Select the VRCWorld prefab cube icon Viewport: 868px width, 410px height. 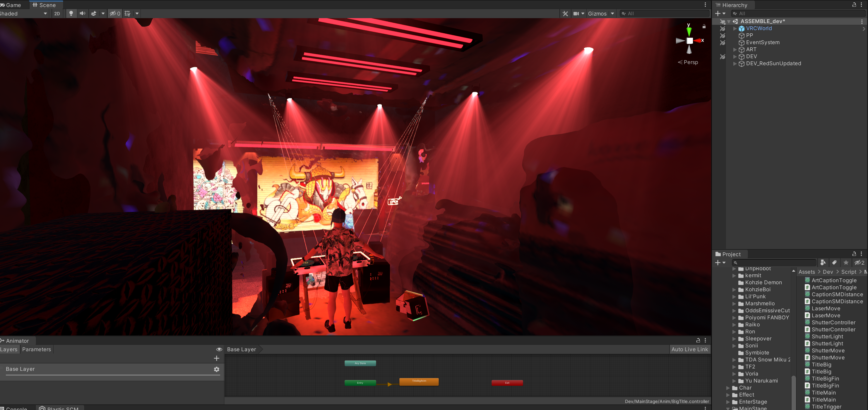pos(742,28)
